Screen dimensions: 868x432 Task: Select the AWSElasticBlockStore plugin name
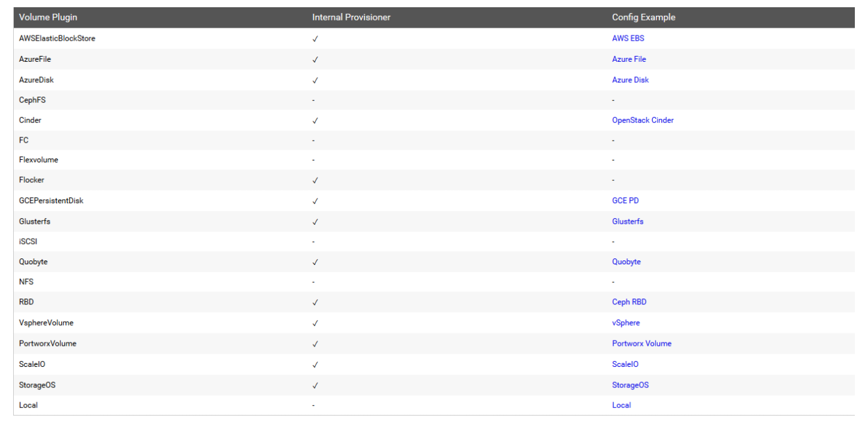coord(57,38)
